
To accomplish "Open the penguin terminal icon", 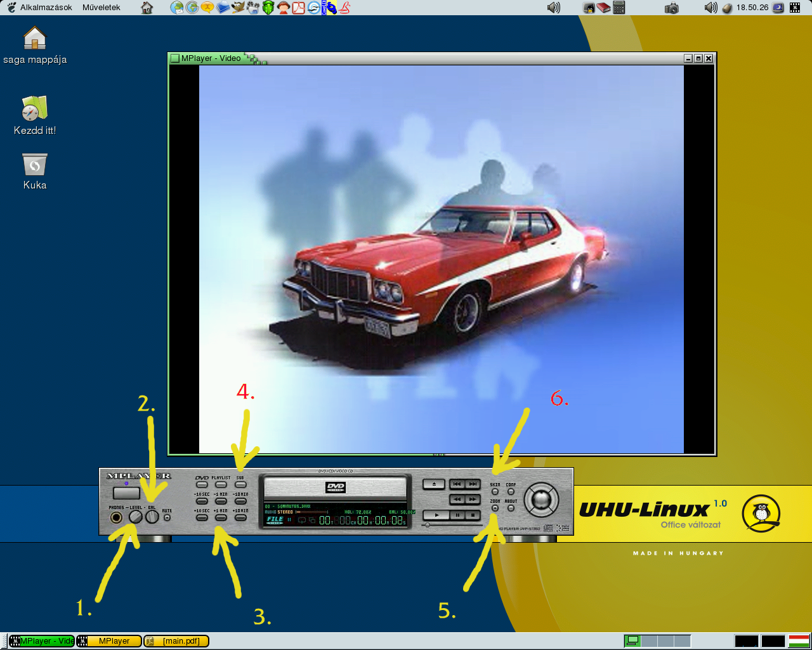I will (589, 8).
